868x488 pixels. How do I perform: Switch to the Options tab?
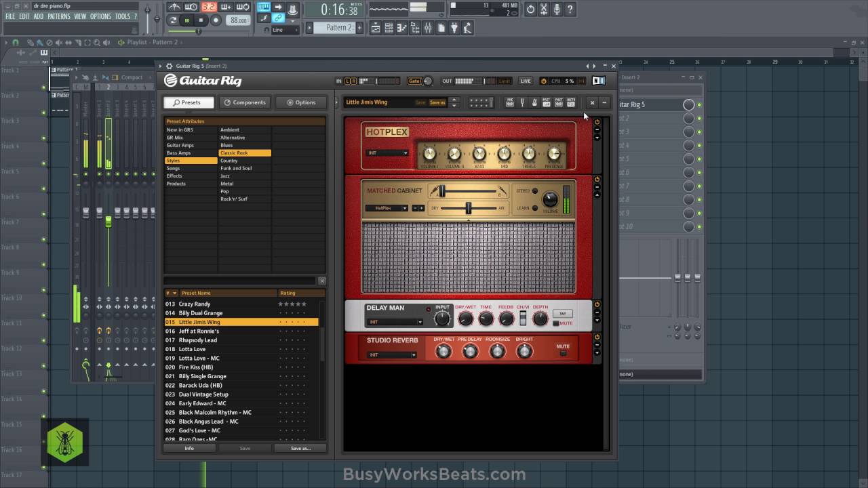click(x=301, y=102)
